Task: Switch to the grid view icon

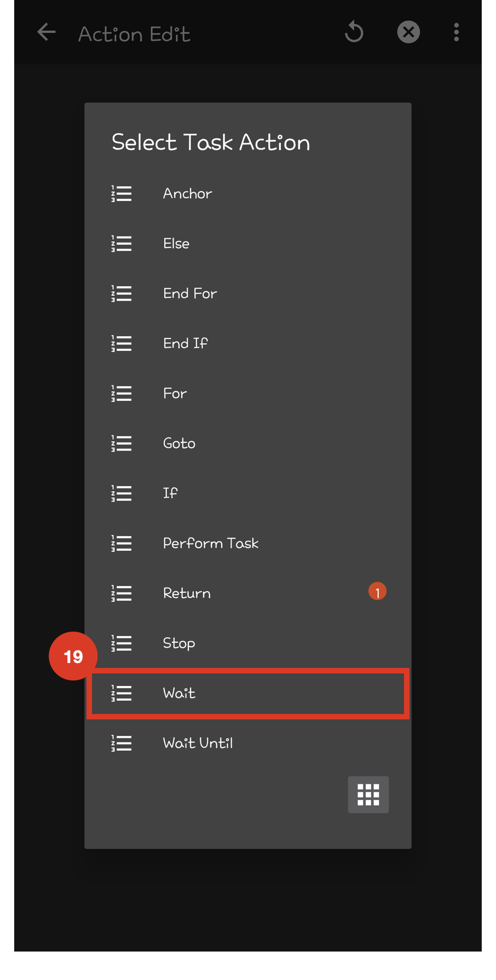Action: coord(368,794)
